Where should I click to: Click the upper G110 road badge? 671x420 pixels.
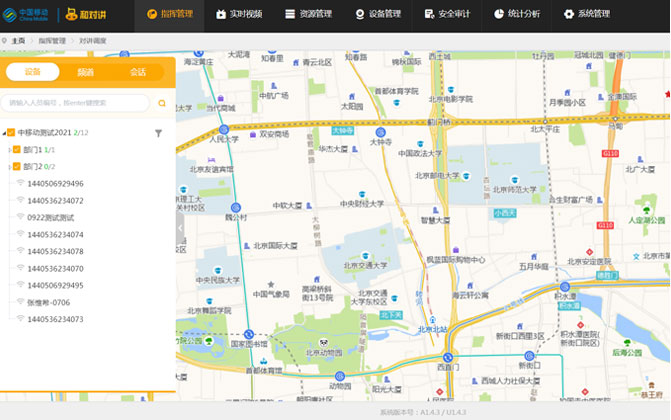point(610,153)
